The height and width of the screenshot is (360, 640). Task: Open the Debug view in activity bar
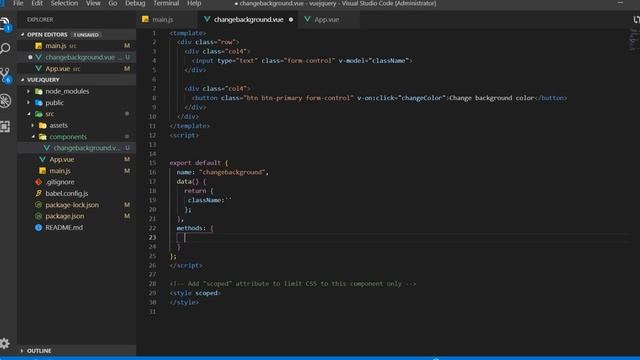tap(5, 100)
